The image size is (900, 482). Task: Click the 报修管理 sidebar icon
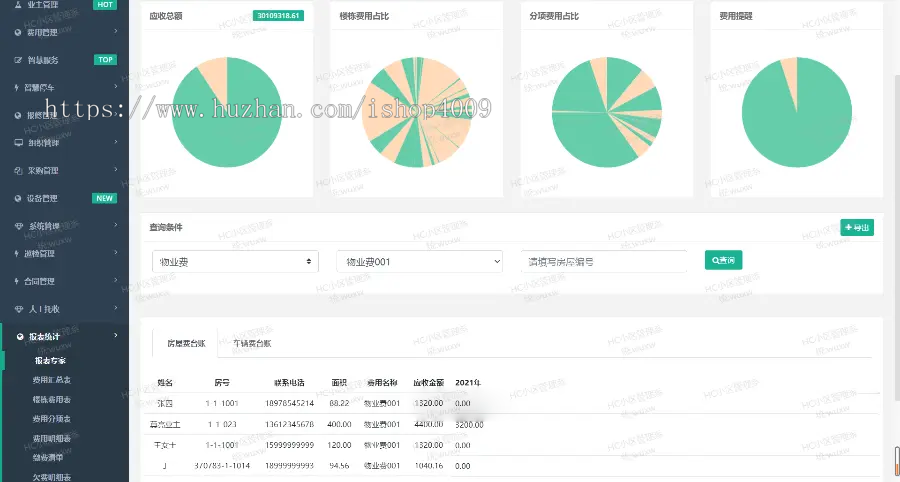tap(18, 115)
